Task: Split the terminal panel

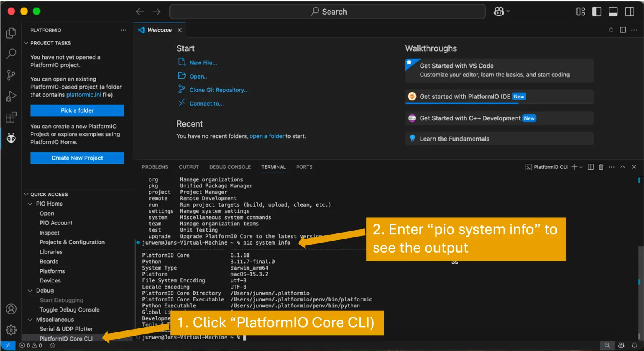Action: pyautogui.click(x=591, y=167)
